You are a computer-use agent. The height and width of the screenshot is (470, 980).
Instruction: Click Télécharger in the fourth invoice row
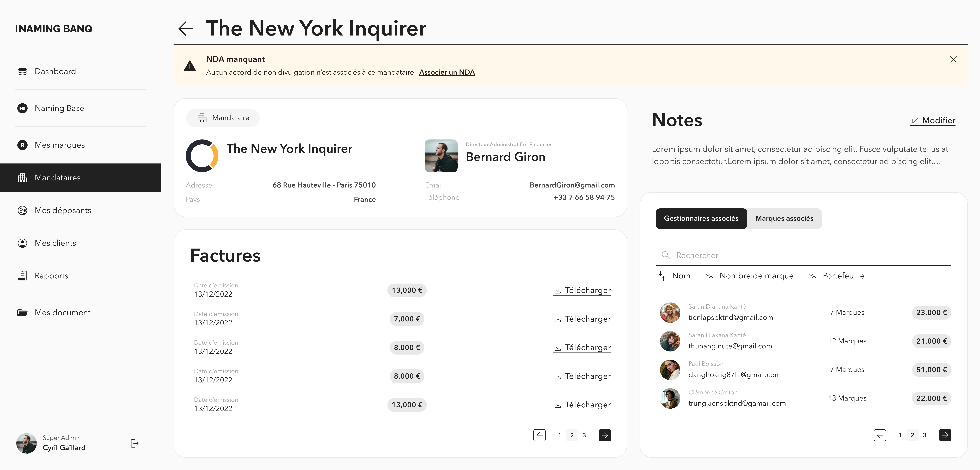[582, 376]
